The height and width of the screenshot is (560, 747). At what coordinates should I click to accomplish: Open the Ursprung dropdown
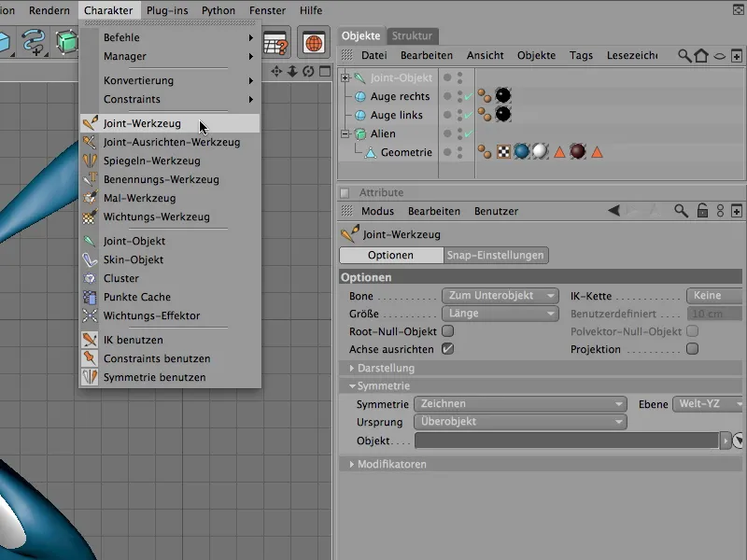click(x=521, y=422)
